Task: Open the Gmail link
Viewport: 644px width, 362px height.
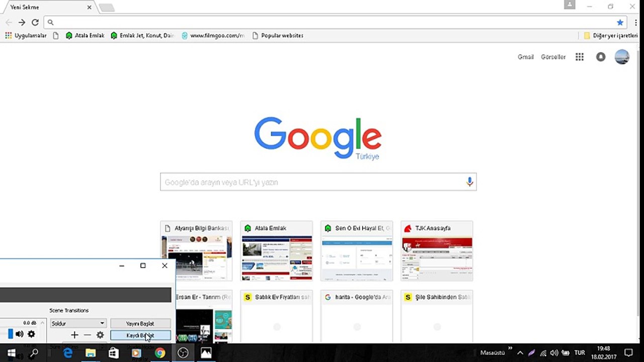Action: (x=525, y=57)
